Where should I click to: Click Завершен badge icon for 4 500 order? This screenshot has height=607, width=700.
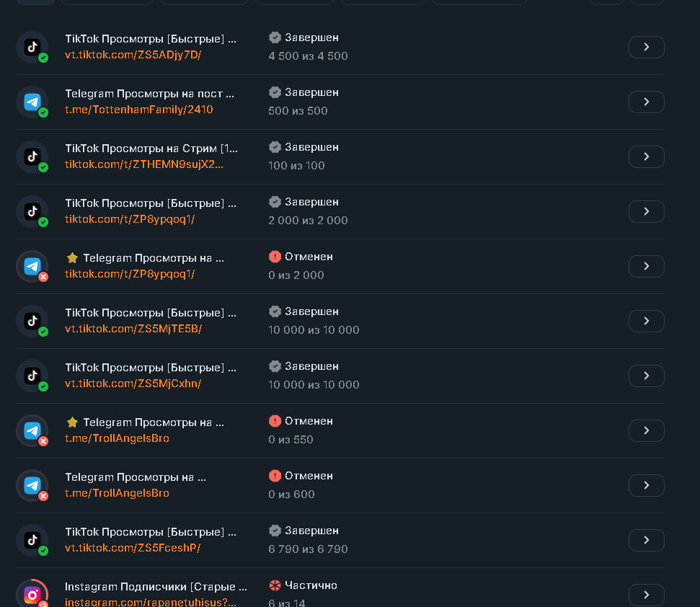275,37
